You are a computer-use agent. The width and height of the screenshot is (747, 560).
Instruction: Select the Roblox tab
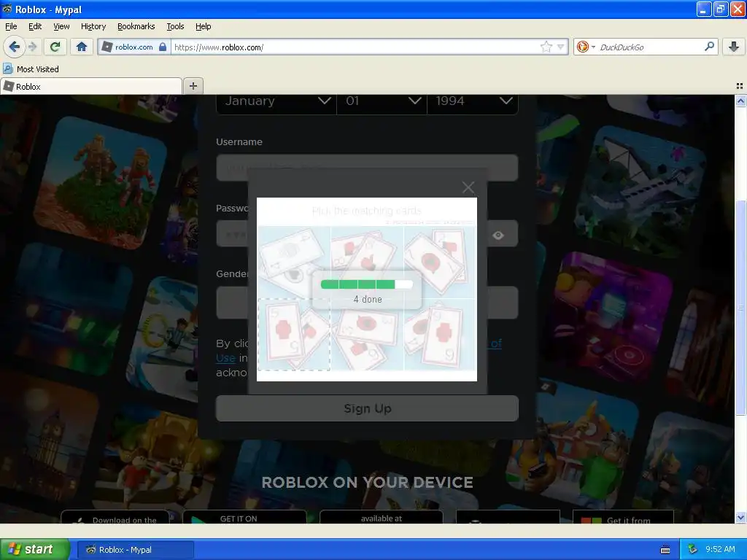click(91, 87)
